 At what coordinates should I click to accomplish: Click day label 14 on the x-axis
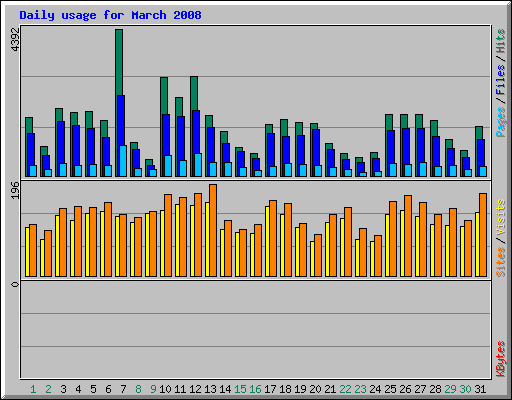pyautogui.click(x=225, y=389)
